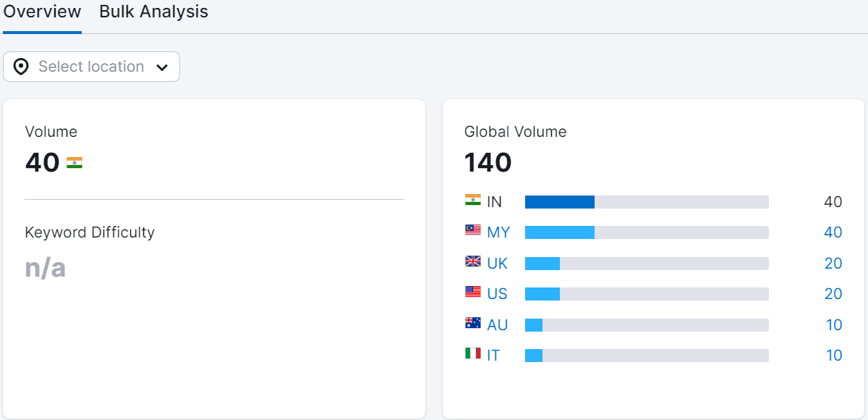Open the AU volume link showing 10
Viewport: 868px width, 420px height.
pyautogui.click(x=833, y=324)
